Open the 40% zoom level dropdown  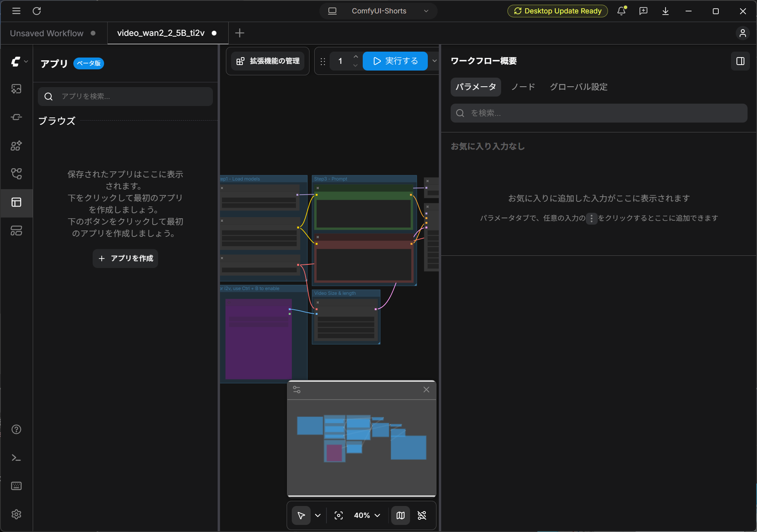[367, 515]
